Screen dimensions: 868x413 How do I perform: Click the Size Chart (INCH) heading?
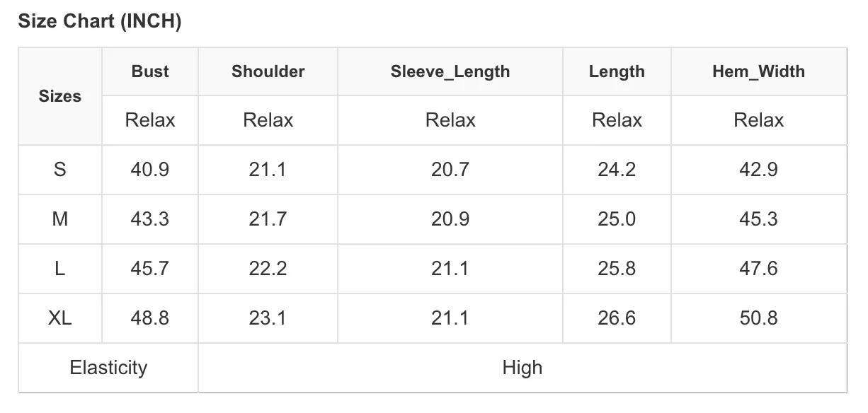[x=100, y=22]
